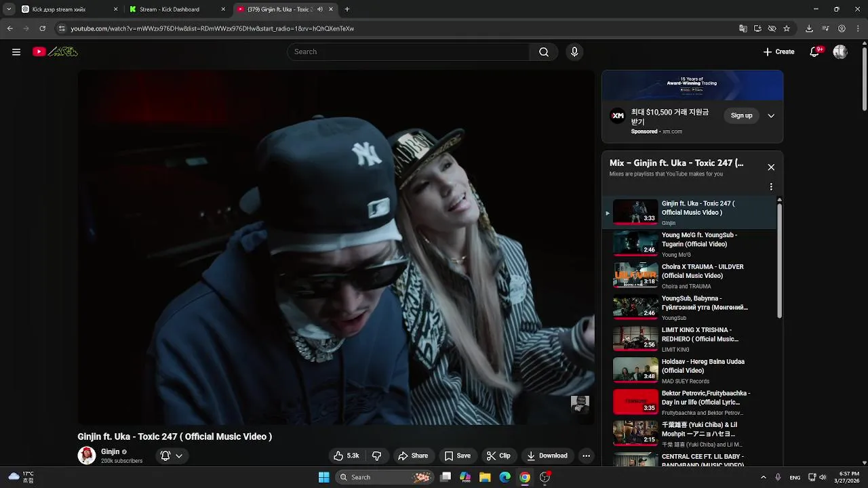868x488 pixels.
Task: Reload the page
Action: [42, 28]
